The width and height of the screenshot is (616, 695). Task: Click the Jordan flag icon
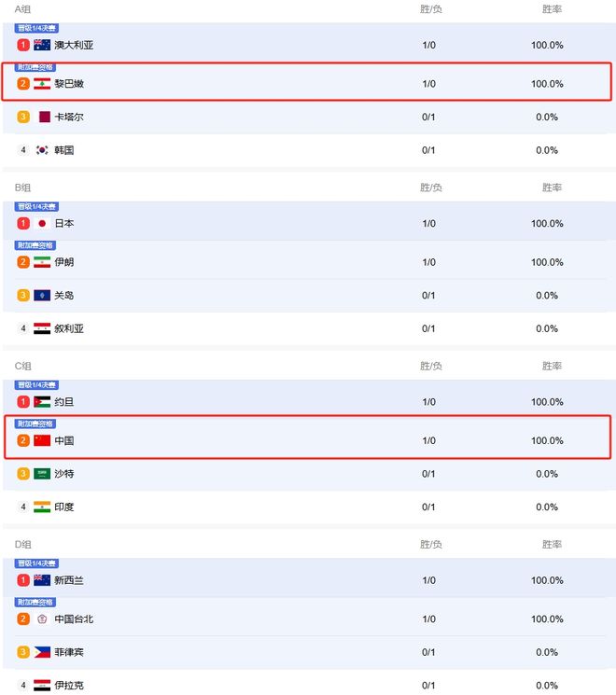click(x=42, y=402)
